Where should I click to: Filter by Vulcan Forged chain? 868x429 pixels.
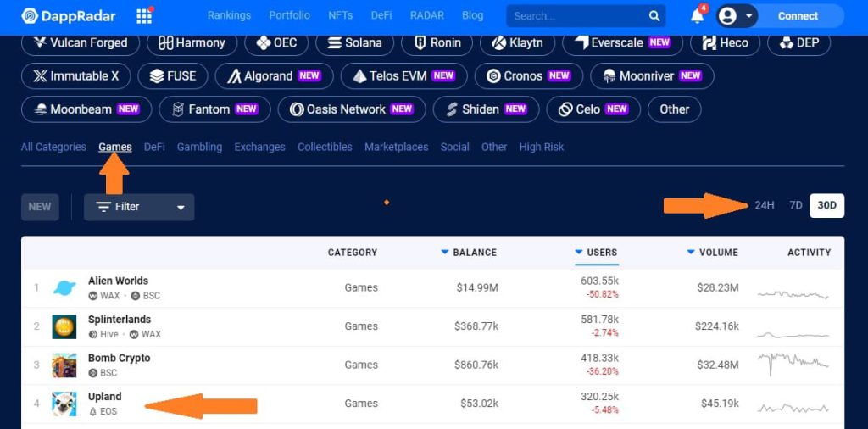pos(81,42)
